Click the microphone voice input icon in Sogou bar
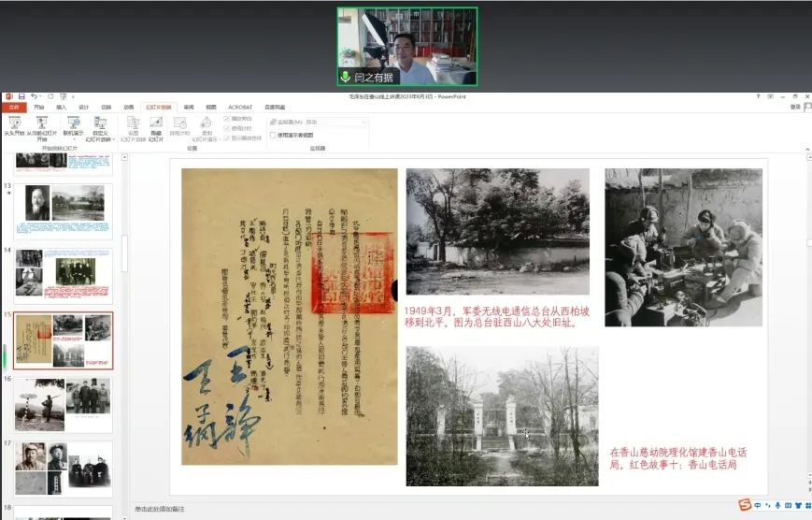Screen dimensions: 812x520 [777, 505]
